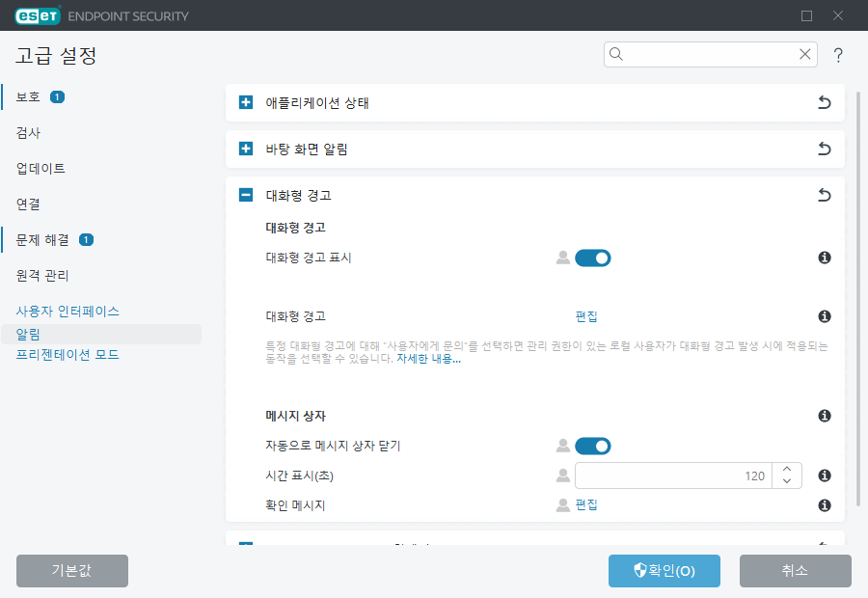
Task: Click the info icon next to 대화형 경고 표시
Action: click(x=824, y=258)
